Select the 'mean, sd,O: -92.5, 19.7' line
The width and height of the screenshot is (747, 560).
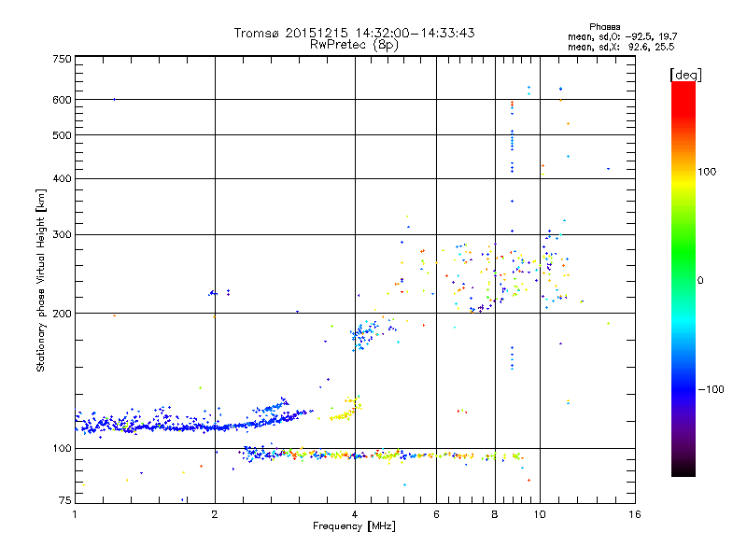coord(622,36)
